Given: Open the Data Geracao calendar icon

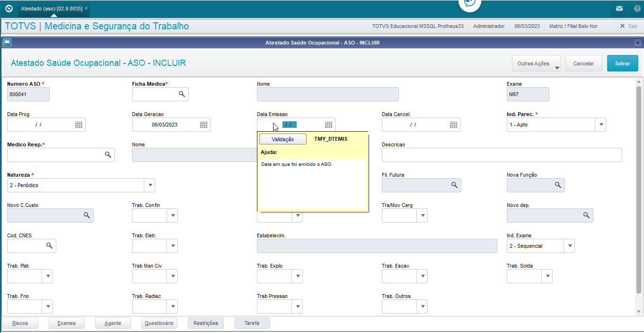Looking at the screenshot, I should (x=204, y=125).
